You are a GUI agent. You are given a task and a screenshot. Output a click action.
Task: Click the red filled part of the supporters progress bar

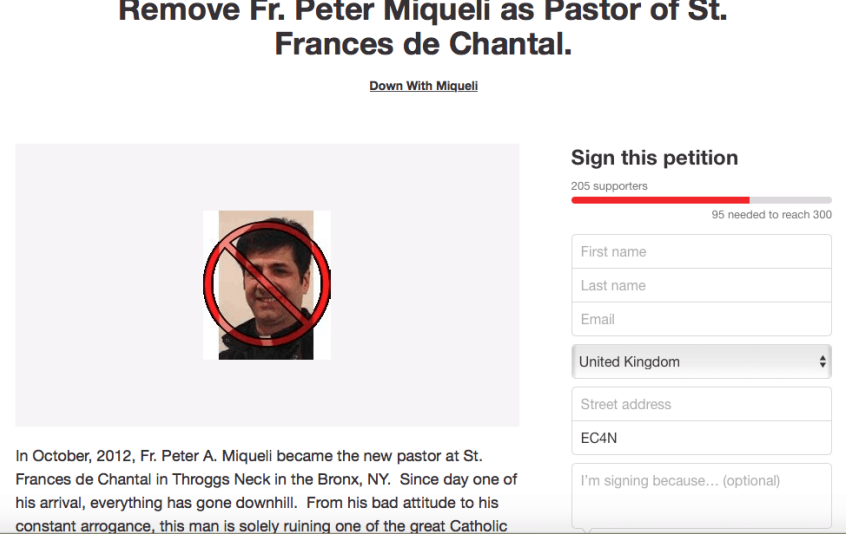[660, 200]
